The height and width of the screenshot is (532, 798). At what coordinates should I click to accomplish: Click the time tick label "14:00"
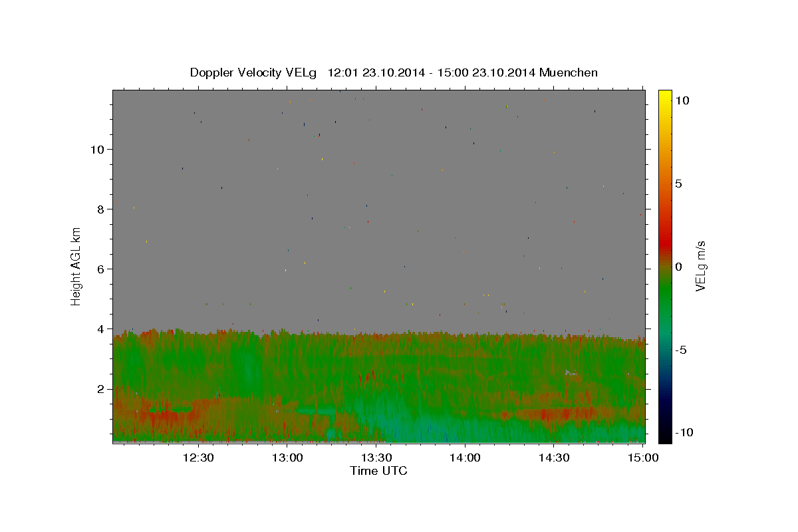(x=465, y=458)
